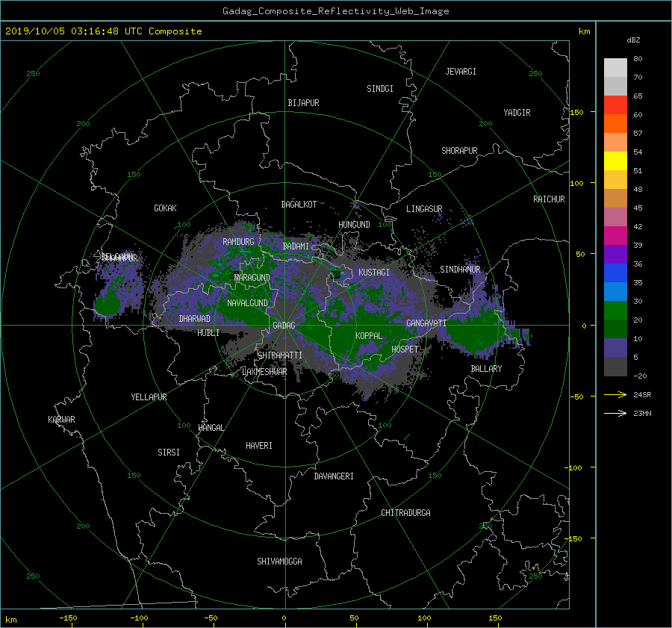Viewport: 672px width, 628px height.
Task: Click the HUNGUND city label
Action: pyautogui.click(x=354, y=225)
